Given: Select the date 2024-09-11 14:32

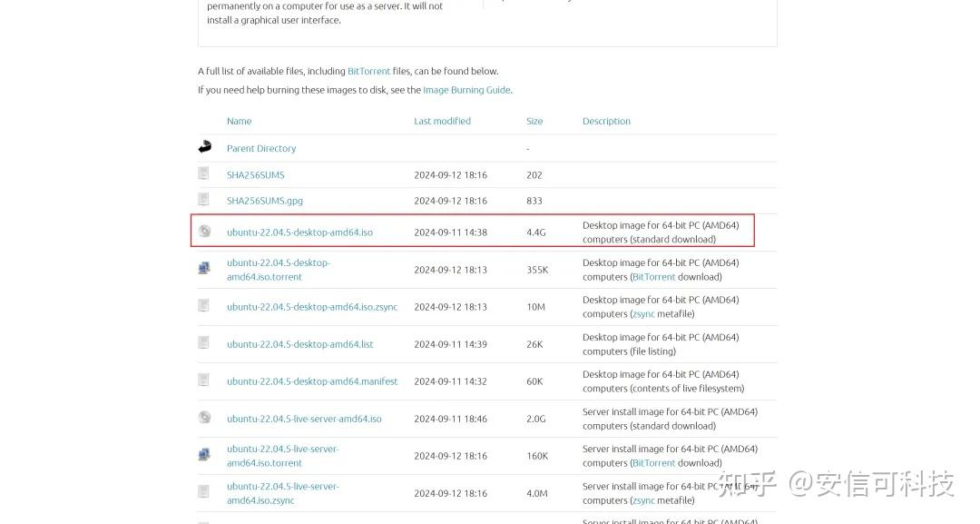Looking at the screenshot, I should pos(451,381).
